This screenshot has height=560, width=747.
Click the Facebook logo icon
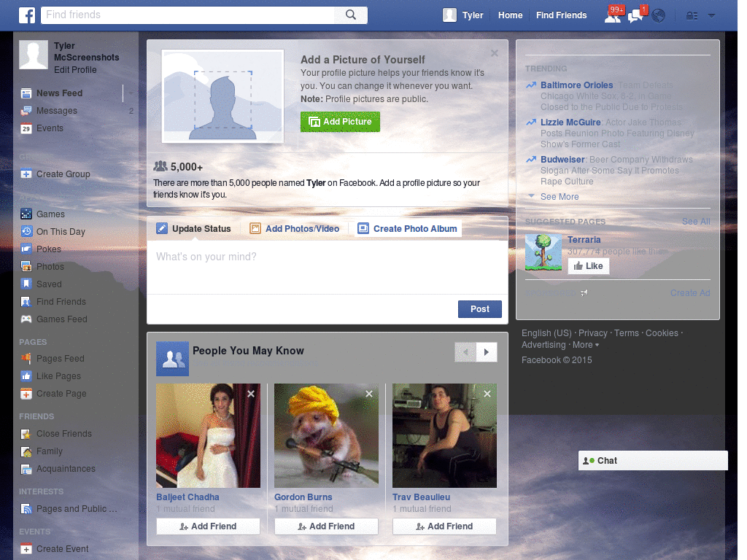coord(27,15)
